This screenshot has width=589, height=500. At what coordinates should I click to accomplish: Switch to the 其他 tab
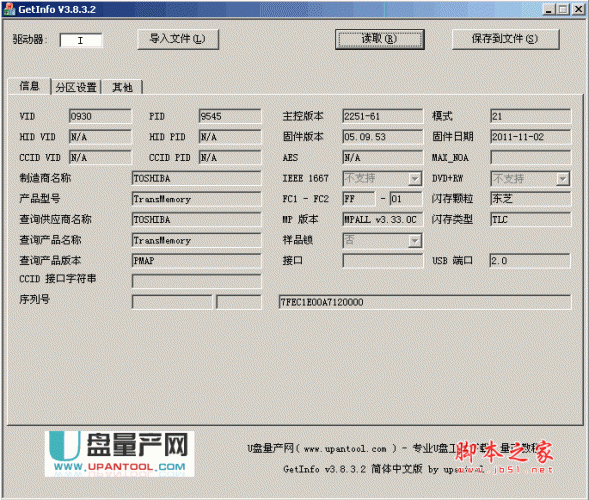pos(122,87)
